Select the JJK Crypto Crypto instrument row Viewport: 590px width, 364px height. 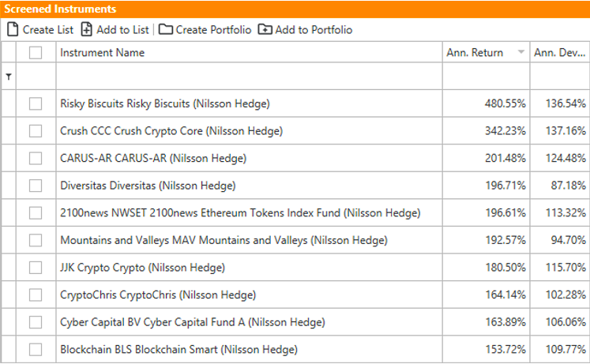point(295,268)
